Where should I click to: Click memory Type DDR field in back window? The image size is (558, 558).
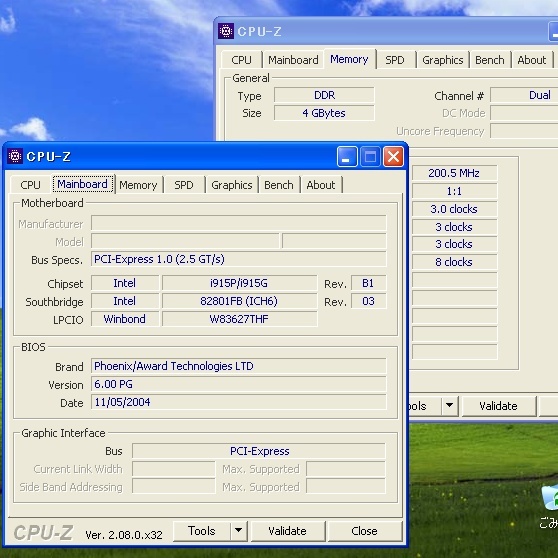[x=324, y=95]
